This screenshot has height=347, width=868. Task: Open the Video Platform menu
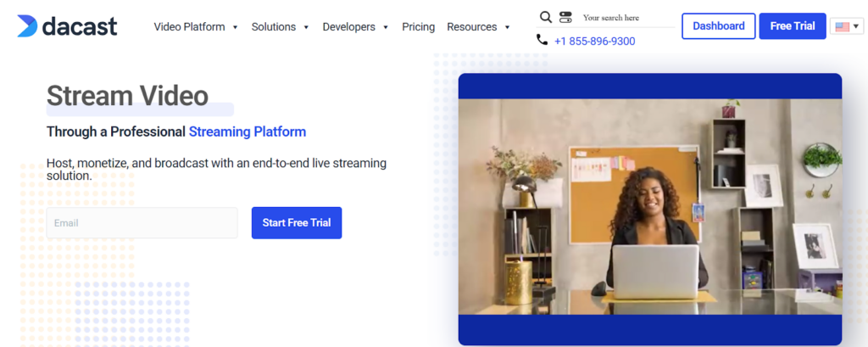pos(189,27)
